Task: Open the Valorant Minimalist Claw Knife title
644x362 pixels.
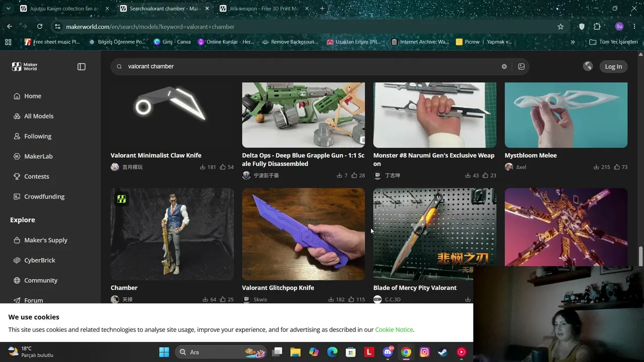Action: [x=156, y=155]
